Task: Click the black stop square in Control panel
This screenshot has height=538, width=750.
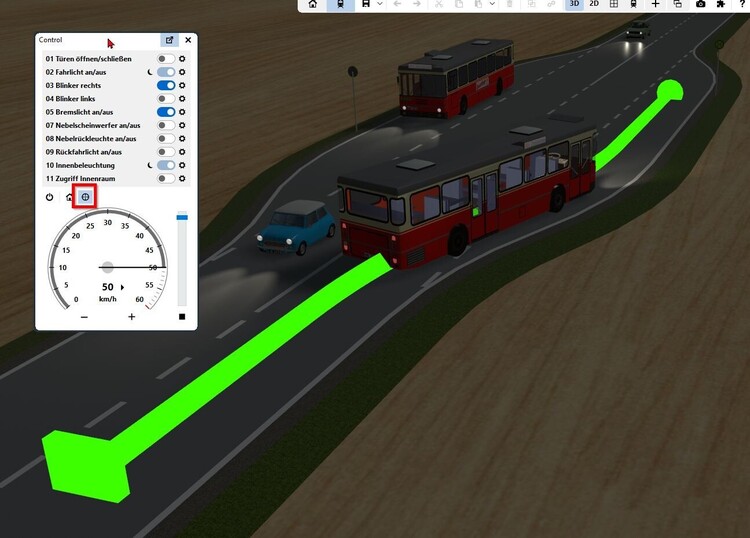Action: click(182, 317)
